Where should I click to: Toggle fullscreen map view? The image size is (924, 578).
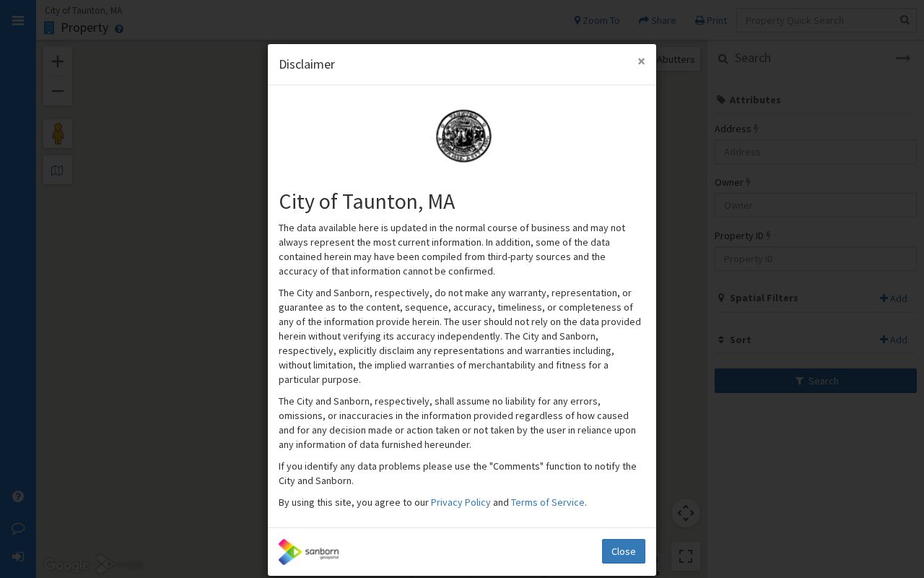tap(686, 556)
